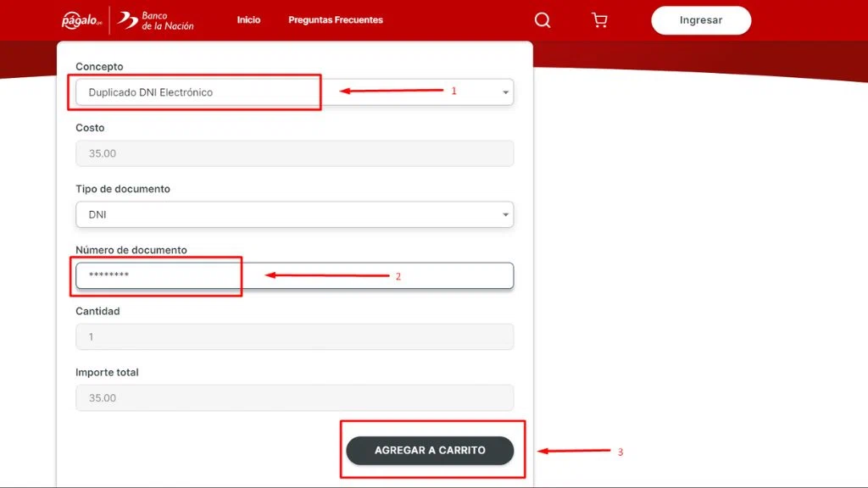Click the Costo field showing 35.00
Viewport: 868px width, 488px height.
tap(294, 153)
